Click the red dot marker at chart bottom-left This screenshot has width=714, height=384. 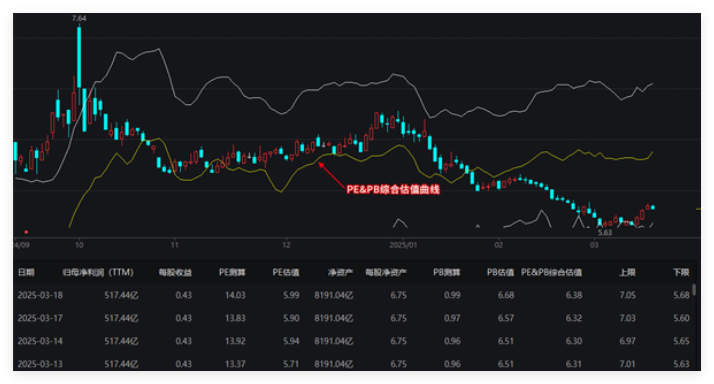(26, 232)
